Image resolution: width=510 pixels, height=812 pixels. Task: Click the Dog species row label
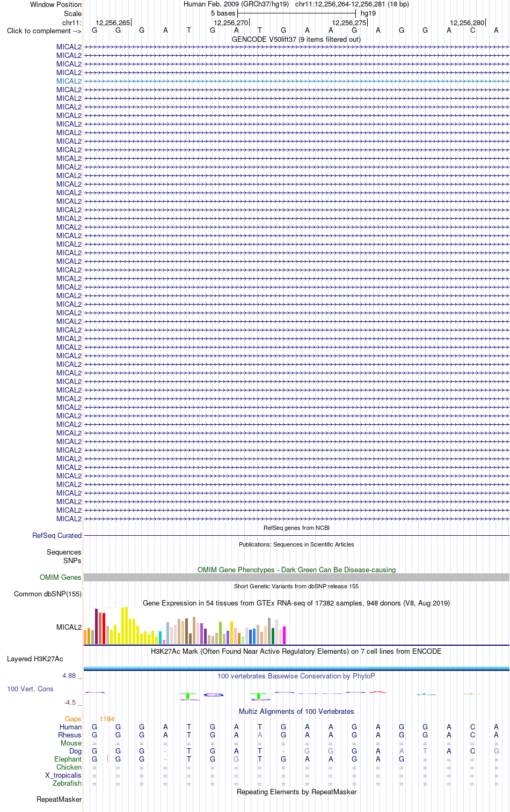[x=75, y=751]
